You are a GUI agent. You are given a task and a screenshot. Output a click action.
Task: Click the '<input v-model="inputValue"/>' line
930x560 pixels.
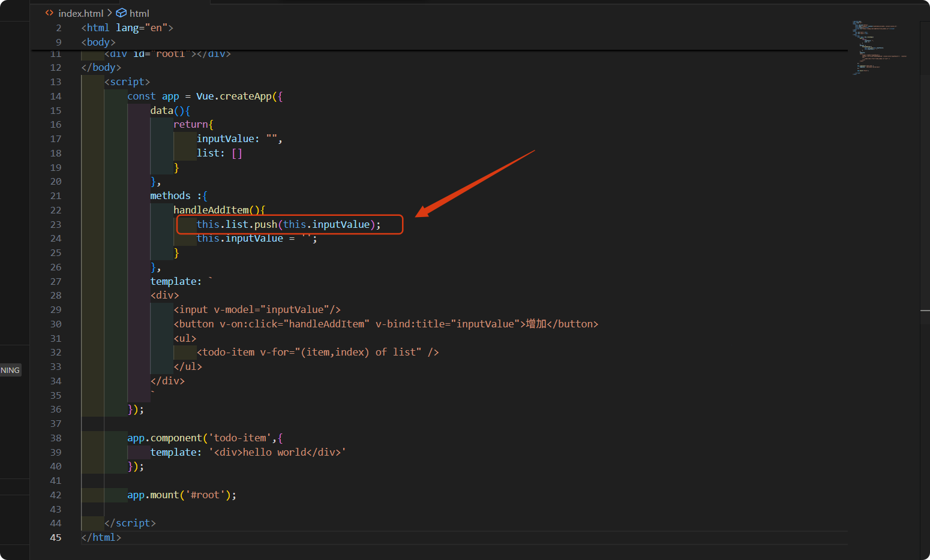(257, 309)
